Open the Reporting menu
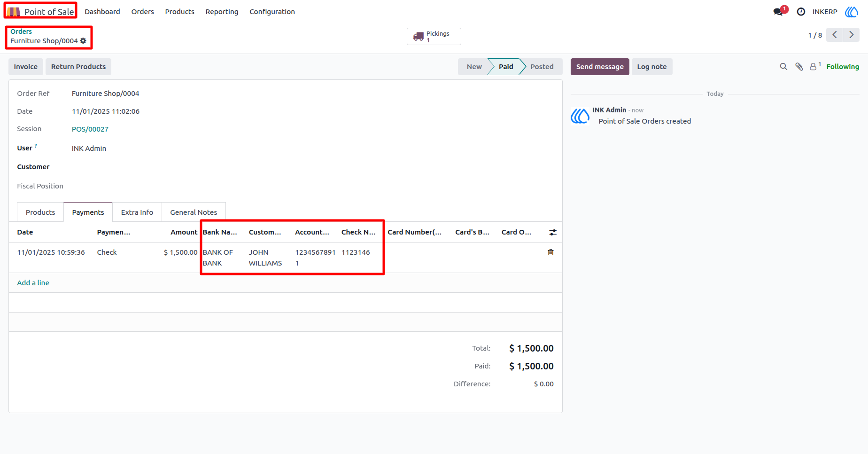Screen dimensions: 868x454 tap(222, 12)
